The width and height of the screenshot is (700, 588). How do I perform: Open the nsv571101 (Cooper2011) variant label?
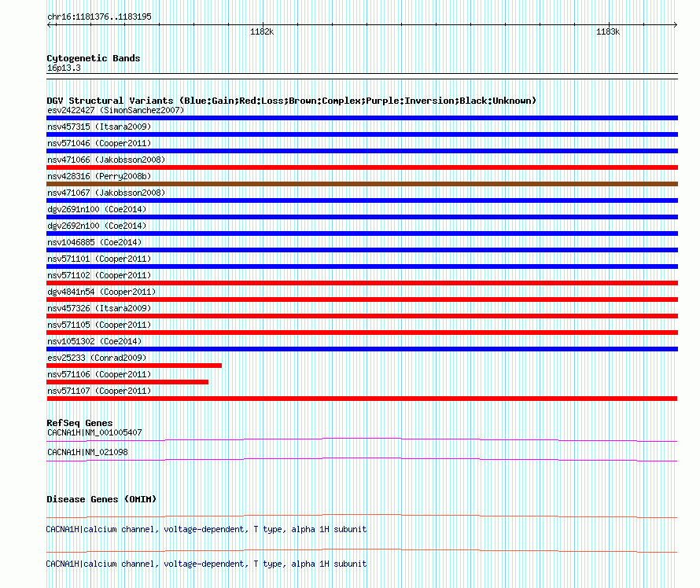tap(99, 259)
